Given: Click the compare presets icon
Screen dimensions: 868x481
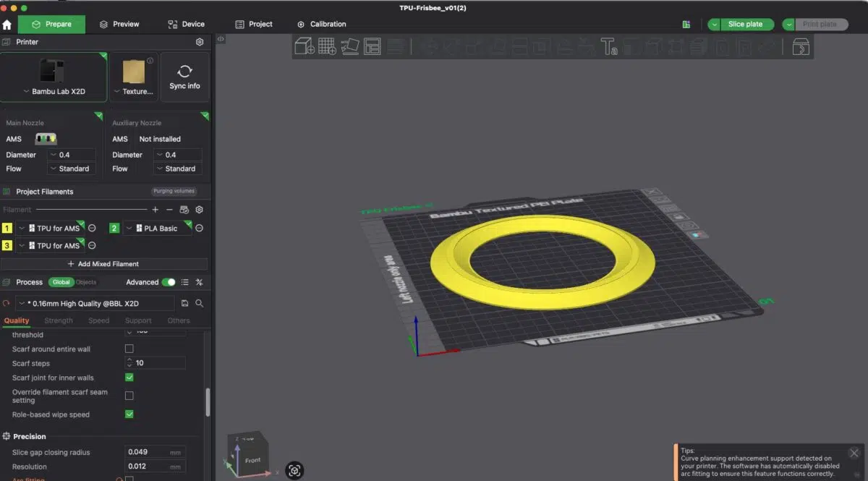Looking at the screenshot, I should tap(200, 282).
